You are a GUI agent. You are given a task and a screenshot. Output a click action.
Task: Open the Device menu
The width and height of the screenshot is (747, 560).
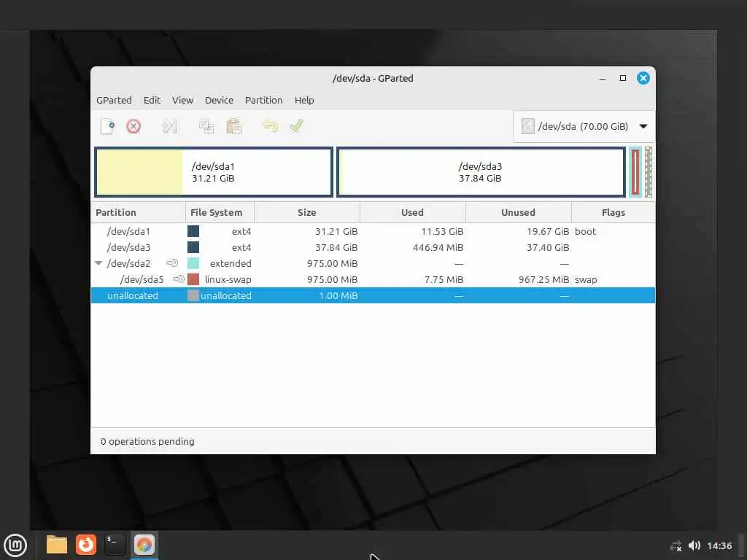coord(219,101)
